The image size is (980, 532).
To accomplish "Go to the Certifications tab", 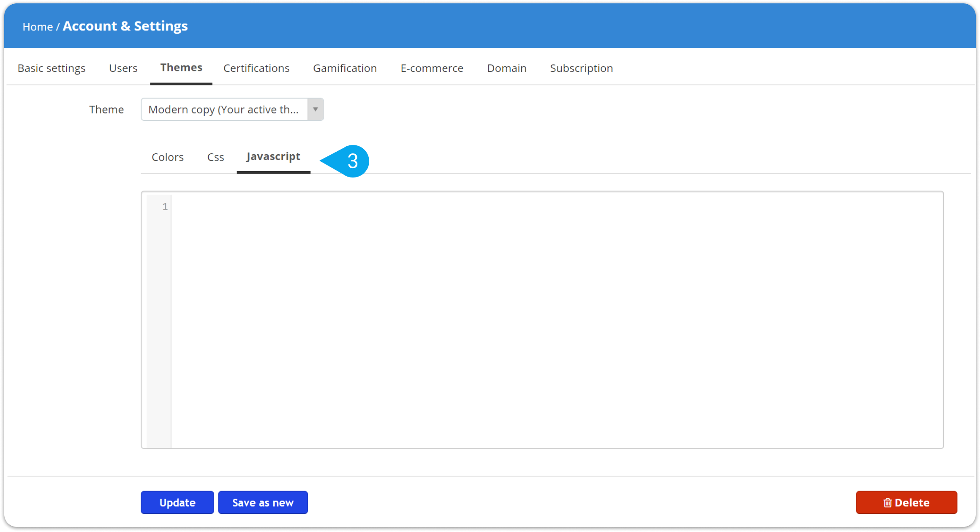I will 256,68.
